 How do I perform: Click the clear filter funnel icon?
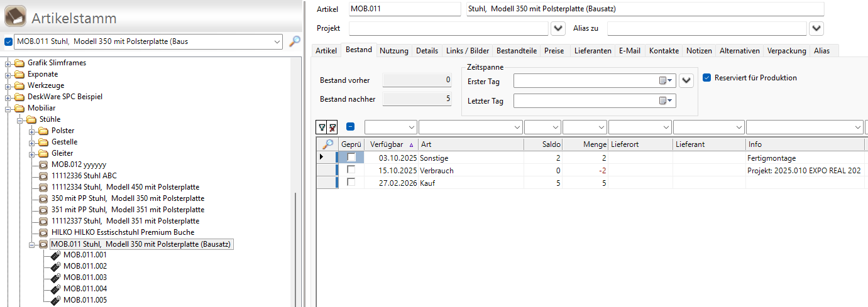point(332,127)
